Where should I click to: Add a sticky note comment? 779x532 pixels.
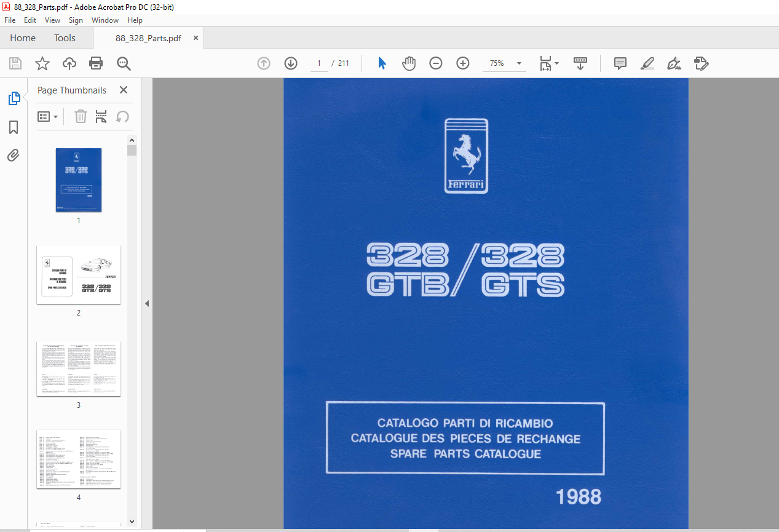pos(620,63)
